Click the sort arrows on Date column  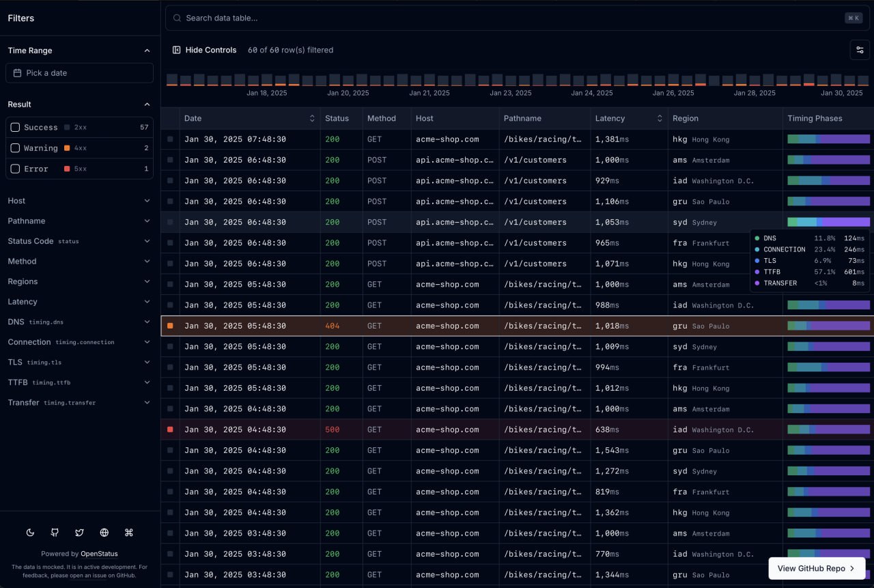coord(312,118)
